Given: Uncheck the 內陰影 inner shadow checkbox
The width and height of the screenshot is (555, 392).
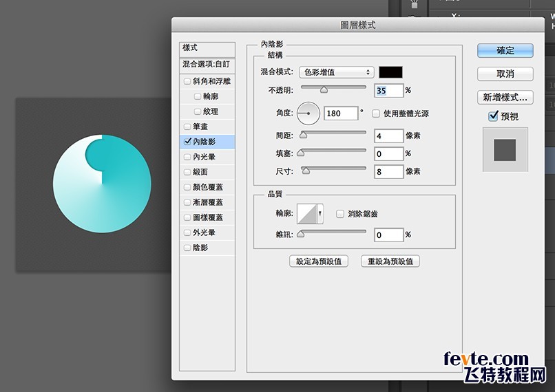Looking at the screenshot, I should point(187,142).
